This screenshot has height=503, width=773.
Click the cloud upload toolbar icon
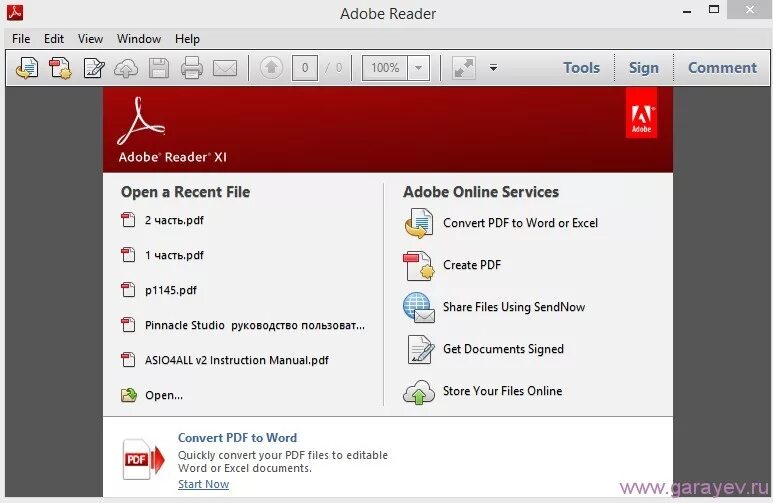126,69
